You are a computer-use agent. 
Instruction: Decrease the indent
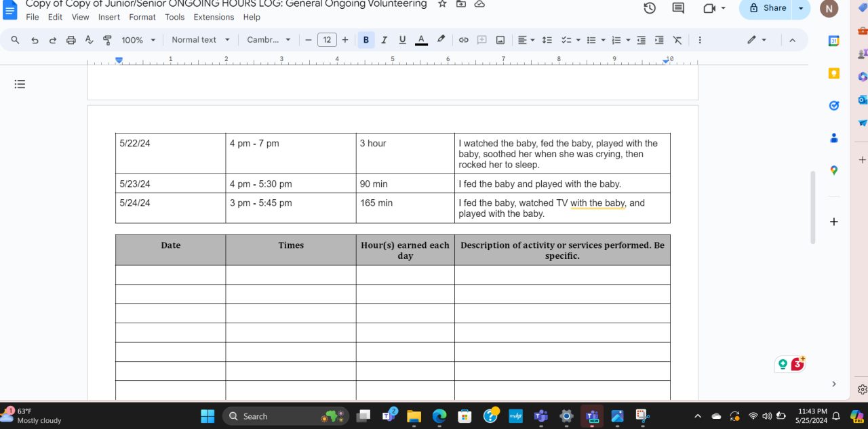tap(641, 40)
